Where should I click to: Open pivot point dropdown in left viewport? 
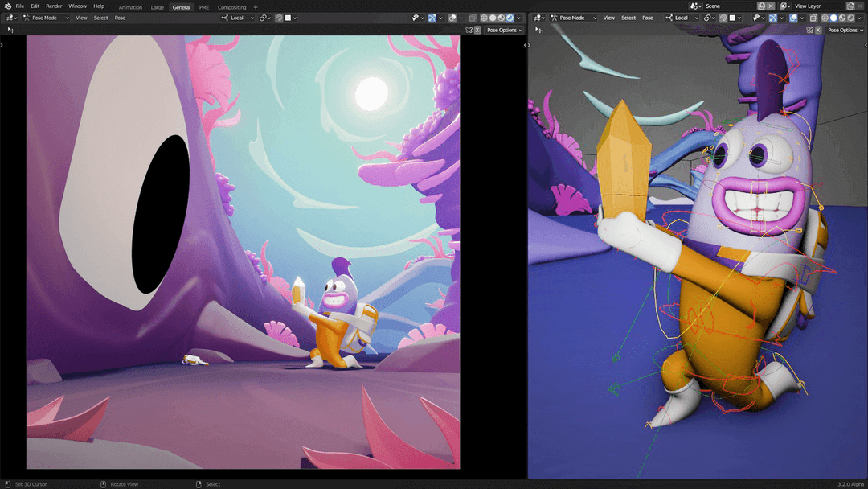pos(265,18)
